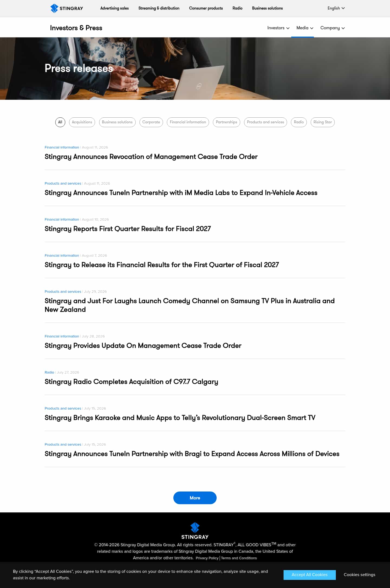Viewport: 390px width, 588px height.
Task: Open Acquisition of C97.7 Calgary release
Action: click(x=131, y=382)
